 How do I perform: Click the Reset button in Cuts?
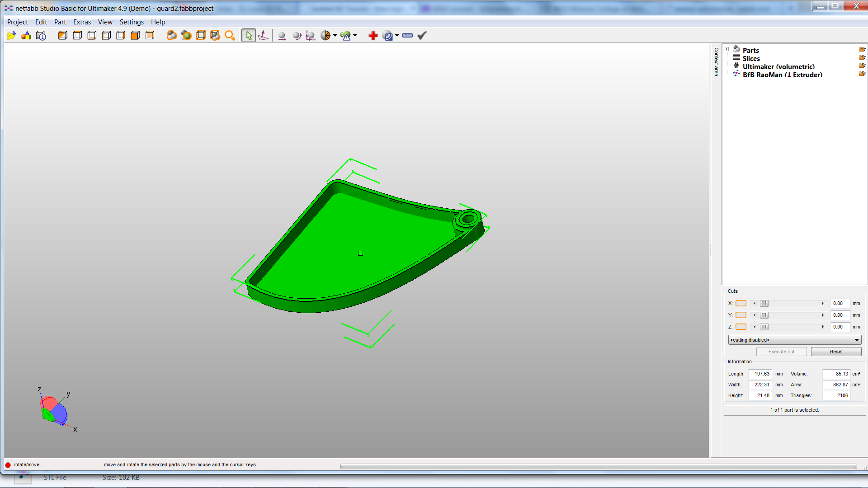tap(836, 352)
